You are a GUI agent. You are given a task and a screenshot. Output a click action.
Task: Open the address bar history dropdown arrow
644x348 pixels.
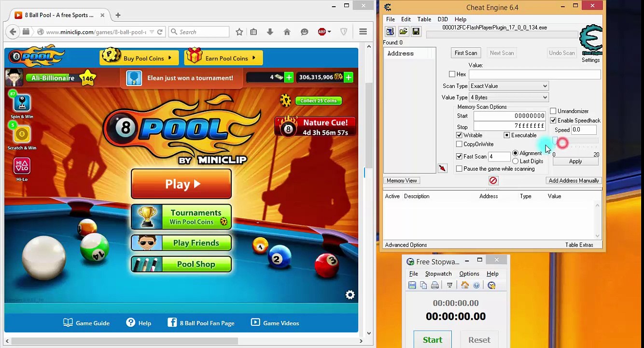(x=151, y=32)
